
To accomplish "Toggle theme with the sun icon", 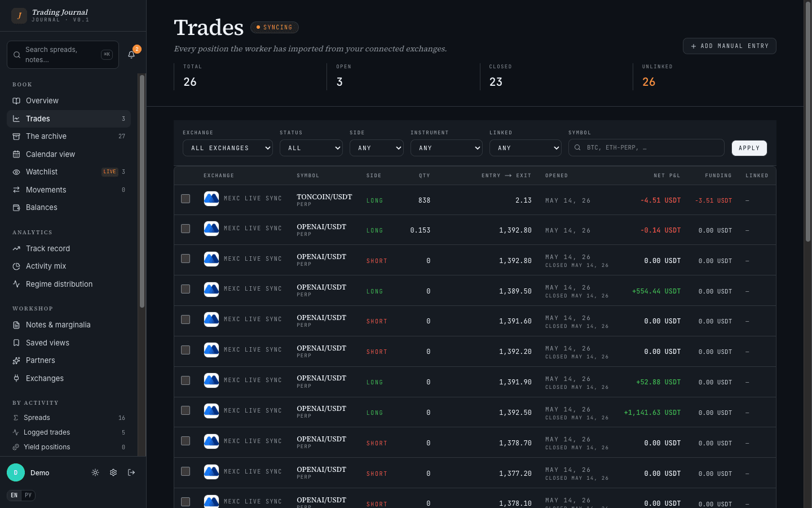I will point(95,472).
